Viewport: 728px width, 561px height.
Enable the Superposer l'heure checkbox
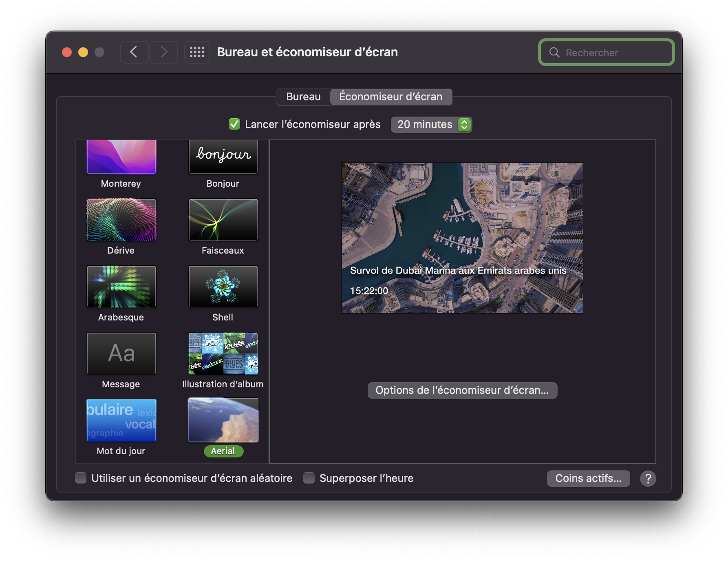[309, 478]
